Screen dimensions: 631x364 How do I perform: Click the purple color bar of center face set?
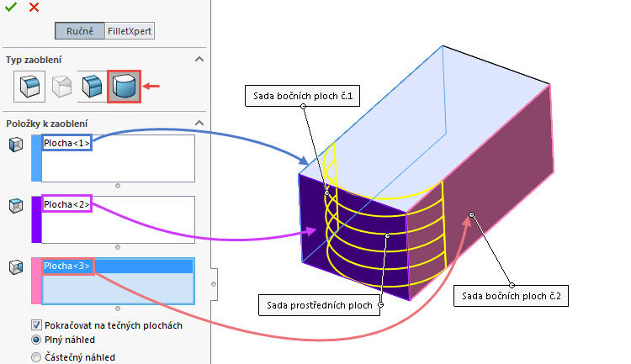pyautogui.click(x=37, y=219)
